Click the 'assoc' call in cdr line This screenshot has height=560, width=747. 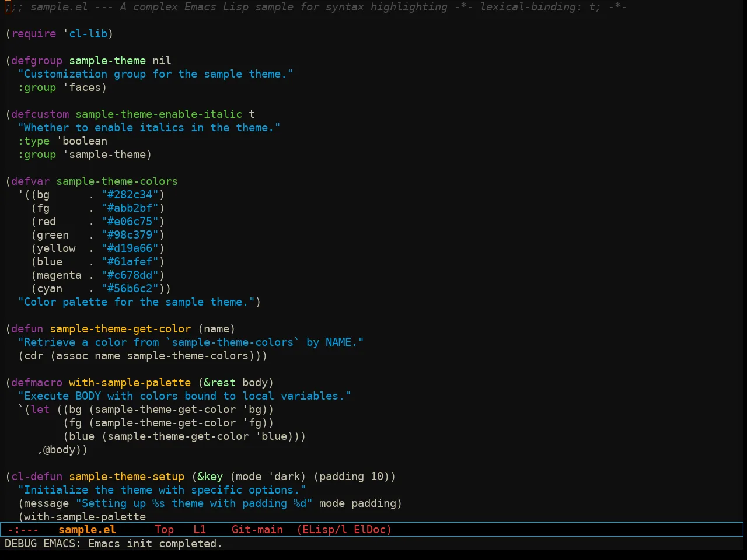(x=72, y=356)
